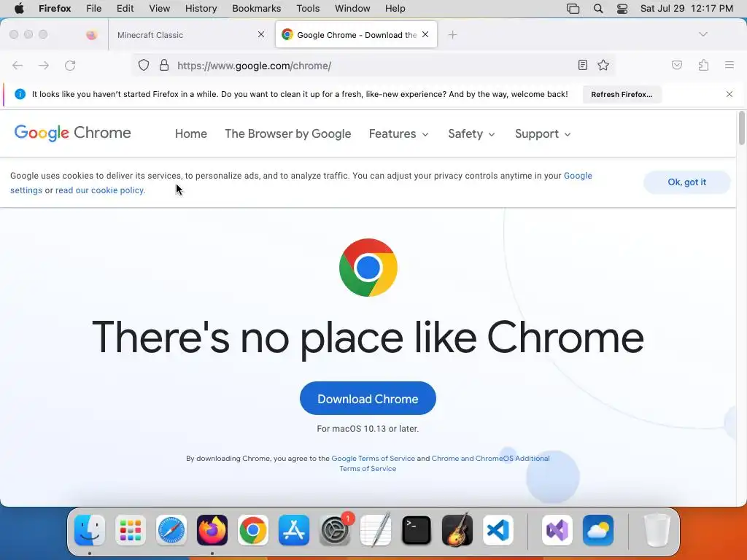The image size is (747, 560).
Task: Open the Firefox hamburger application menu
Action: 729,65
